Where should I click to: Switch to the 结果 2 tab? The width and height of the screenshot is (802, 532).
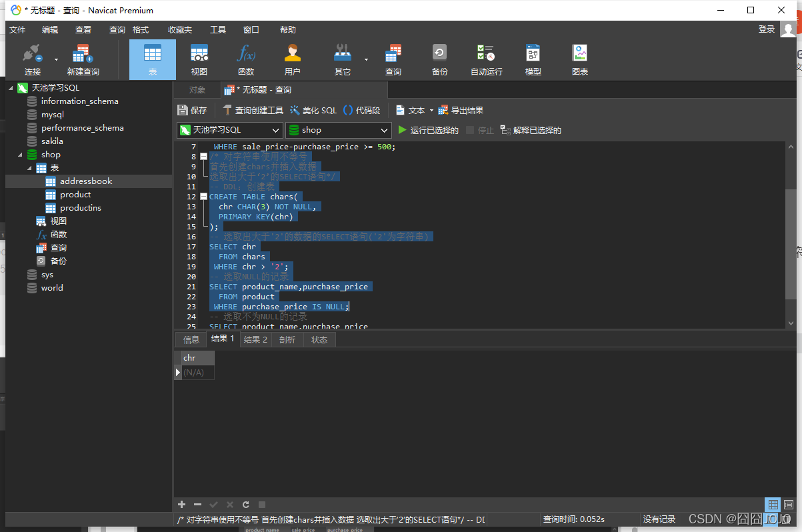tap(256, 339)
